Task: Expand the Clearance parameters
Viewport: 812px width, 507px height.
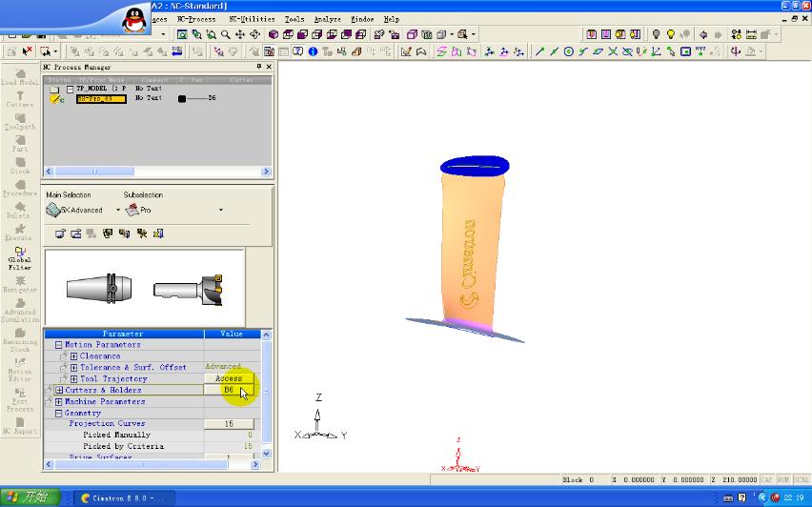Action: 73,356
